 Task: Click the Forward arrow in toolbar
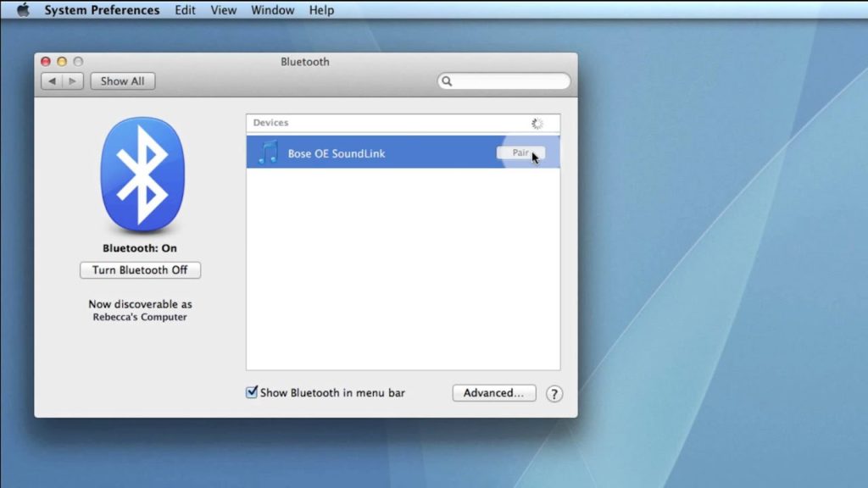[x=73, y=81]
